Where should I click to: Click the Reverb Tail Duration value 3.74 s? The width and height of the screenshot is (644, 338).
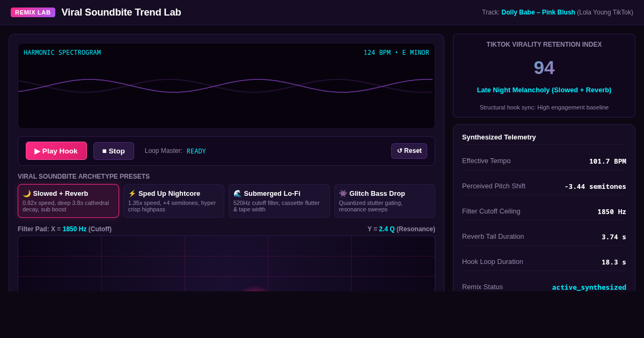click(x=614, y=237)
